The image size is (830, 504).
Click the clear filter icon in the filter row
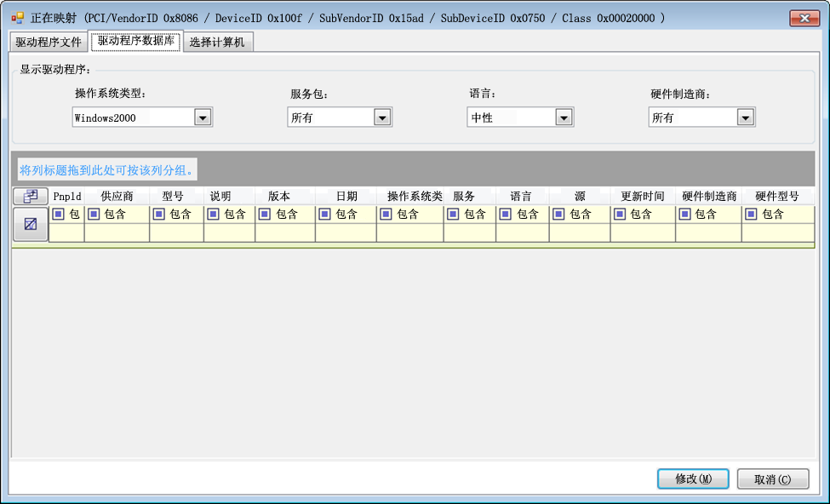tap(31, 224)
